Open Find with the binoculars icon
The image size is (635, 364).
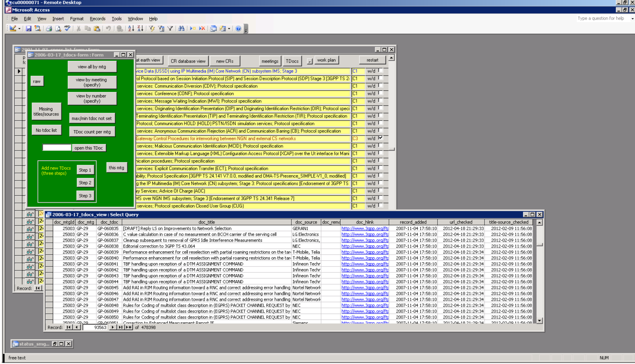point(181,29)
